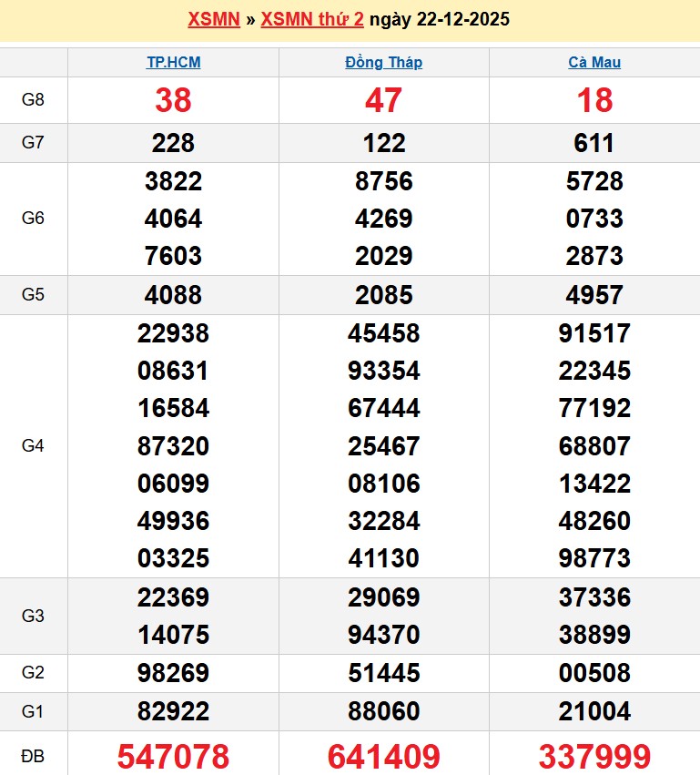This screenshot has width=700, height=775.
Task: Select the ĐB special prize row label
Action: point(33,756)
